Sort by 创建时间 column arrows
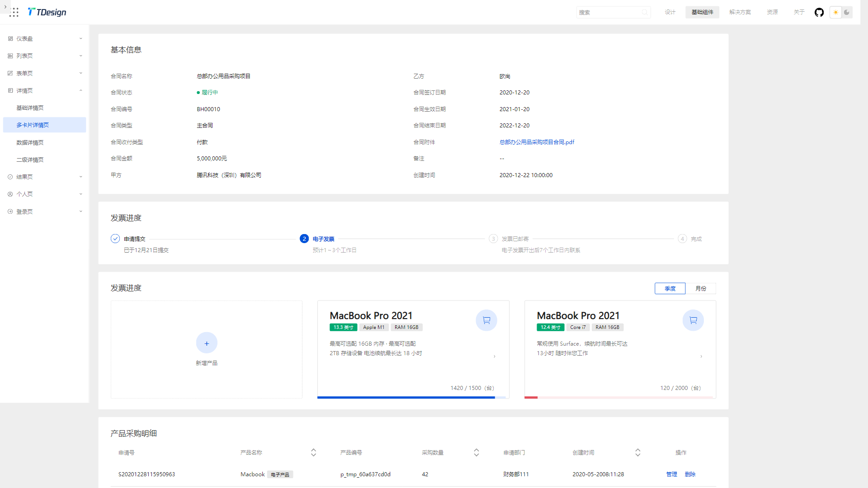 pos(637,452)
